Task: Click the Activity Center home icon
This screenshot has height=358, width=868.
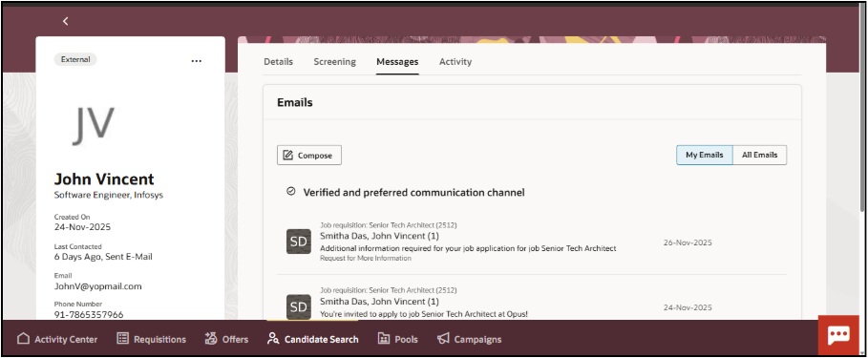Action: click(23, 339)
